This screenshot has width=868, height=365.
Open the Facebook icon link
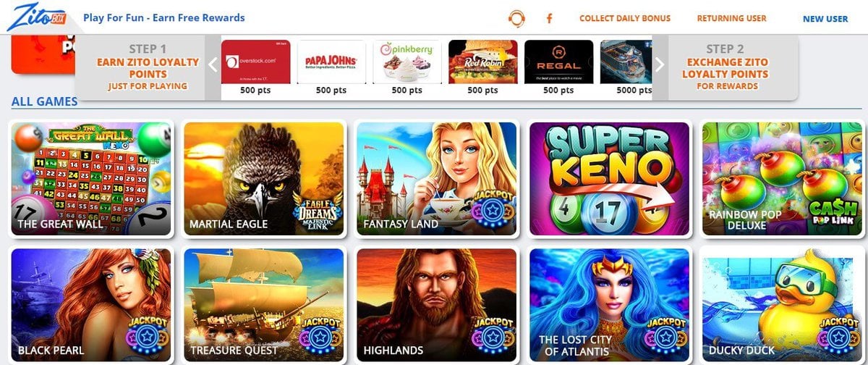point(549,19)
